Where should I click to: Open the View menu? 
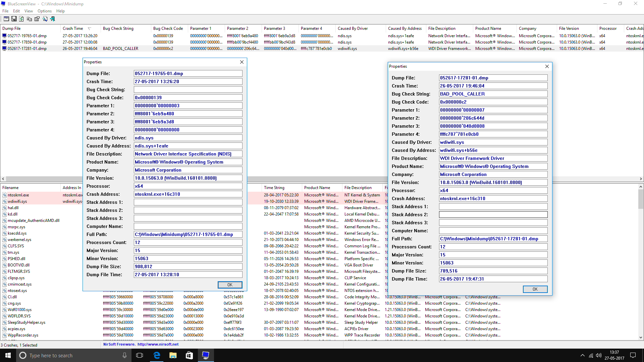(x=29, y=11)
